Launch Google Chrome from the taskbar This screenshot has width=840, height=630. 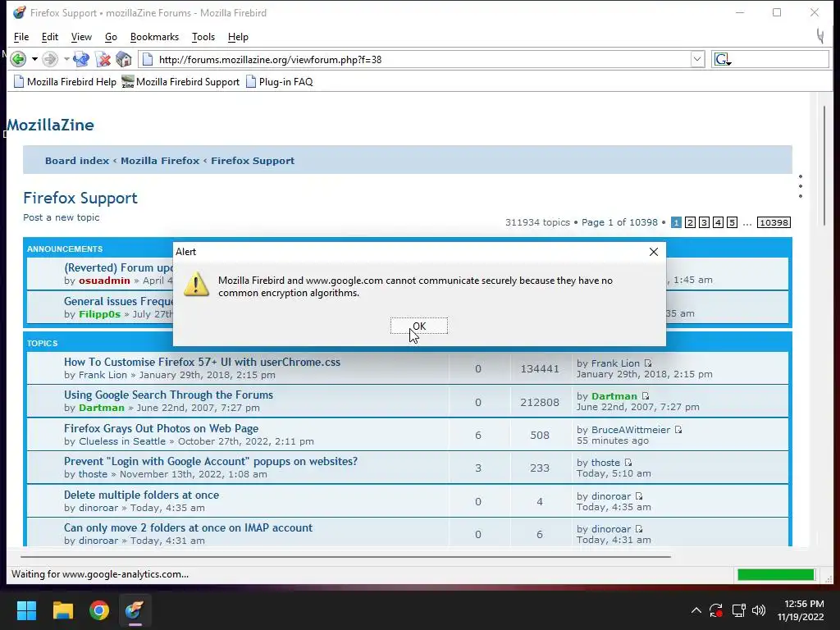99,610
